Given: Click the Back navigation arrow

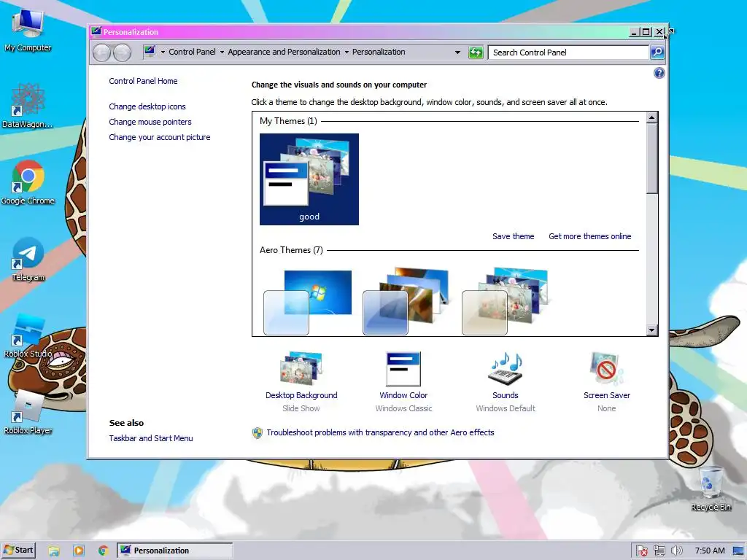Looking at the screenshot, I should pos(101,52).
